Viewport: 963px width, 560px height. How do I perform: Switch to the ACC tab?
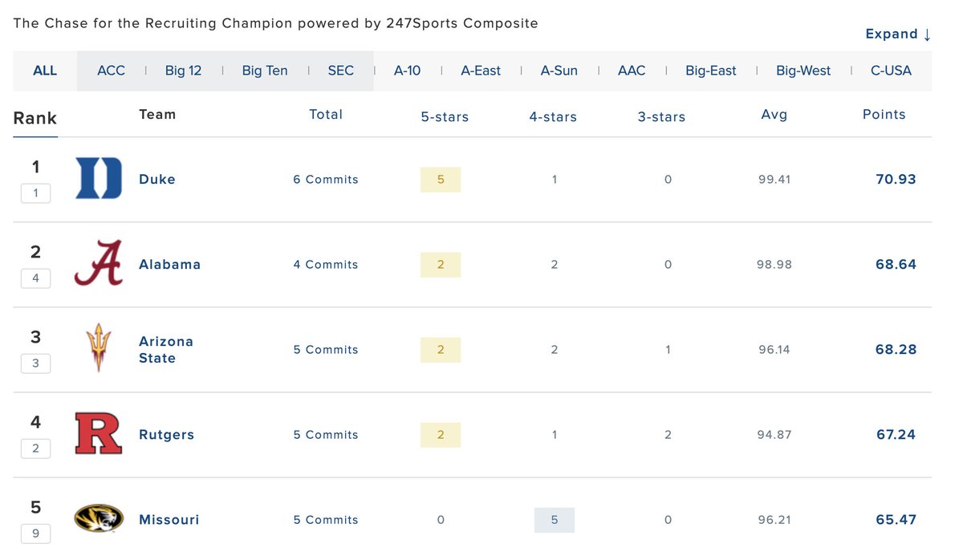pyautogui.click(x=111, y=71)
